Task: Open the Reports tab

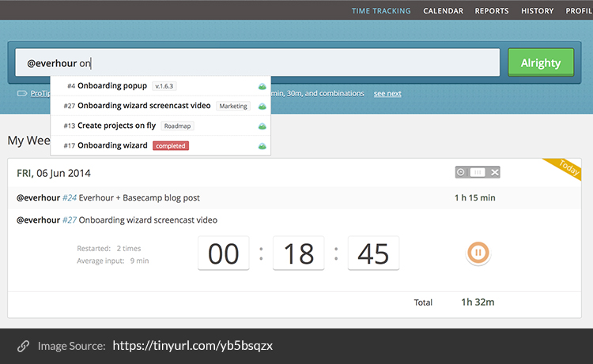Action: (x=492, y=11)
